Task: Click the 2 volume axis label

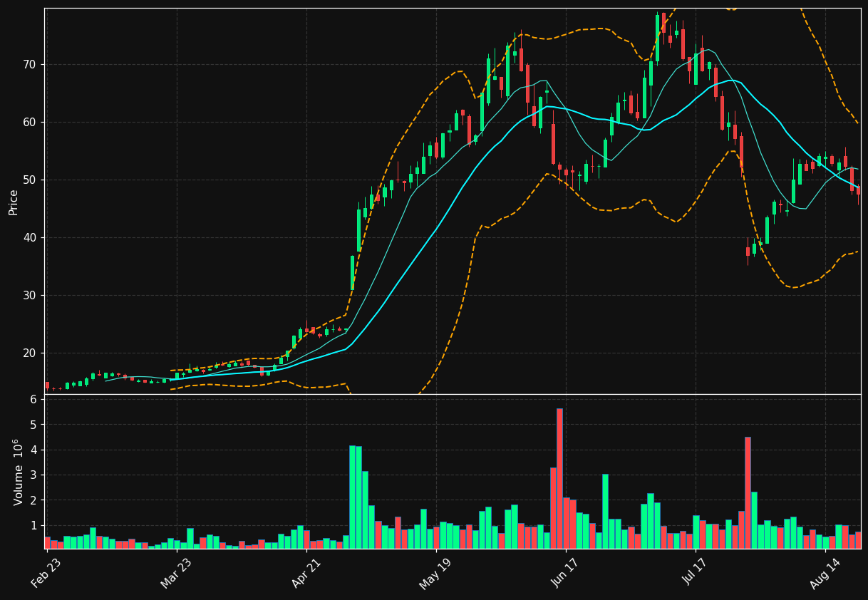Action: click(33, 500)
